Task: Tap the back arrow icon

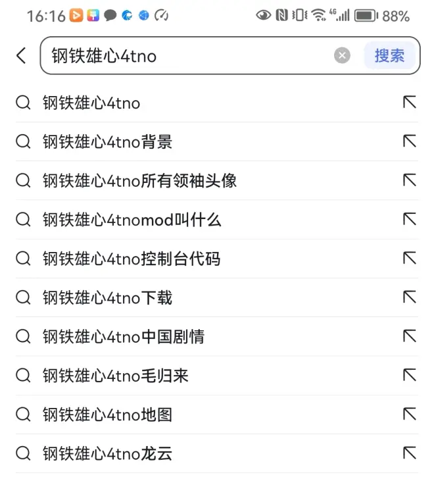Action: (22, 56)
